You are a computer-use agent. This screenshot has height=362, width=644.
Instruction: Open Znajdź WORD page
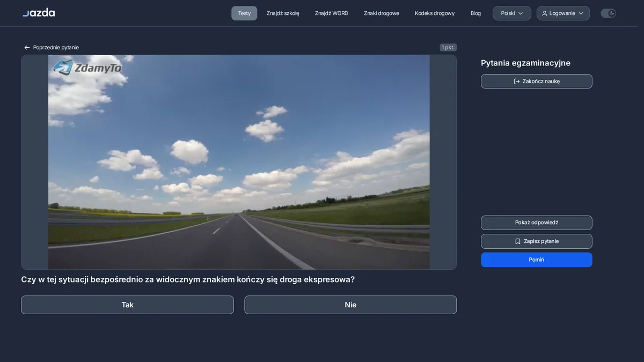[x=332, y=13]
